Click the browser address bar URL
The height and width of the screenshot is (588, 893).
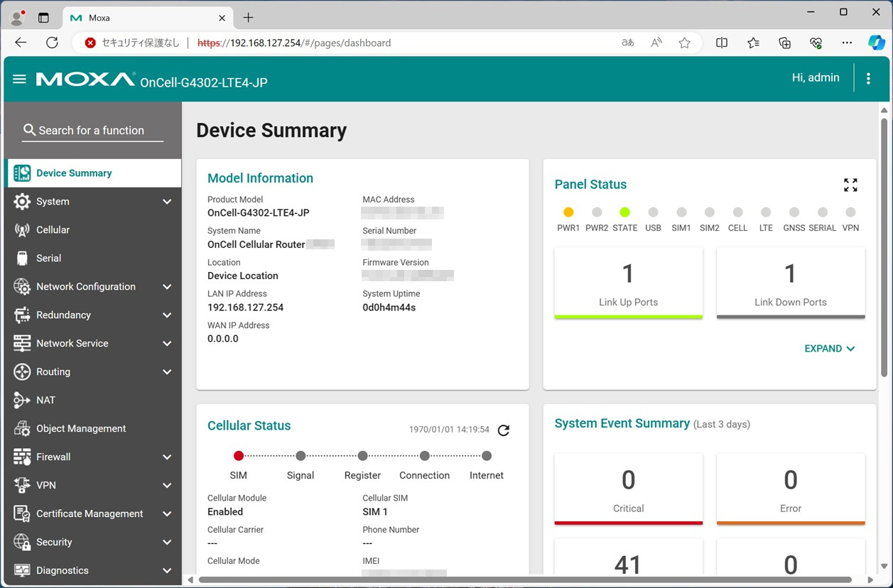[x=294, y=43]
